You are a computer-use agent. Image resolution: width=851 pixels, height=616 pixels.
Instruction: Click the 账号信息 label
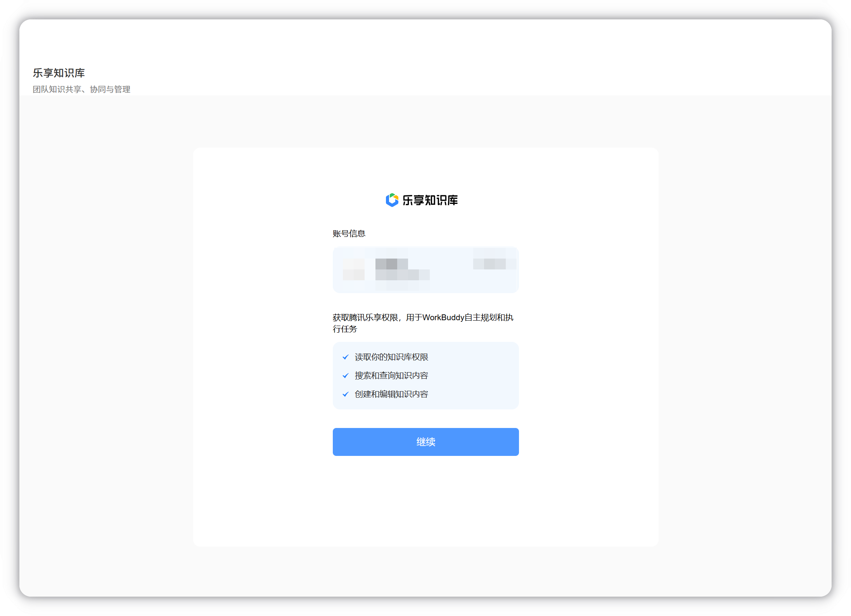pos(349,233)
